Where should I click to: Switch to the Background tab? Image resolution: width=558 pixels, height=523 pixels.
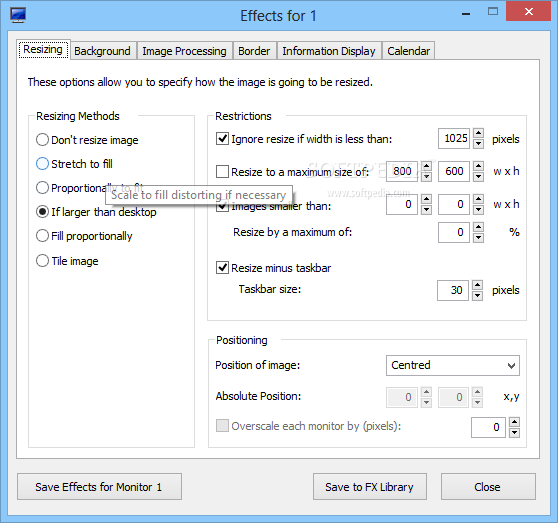[x=102, y=51]
